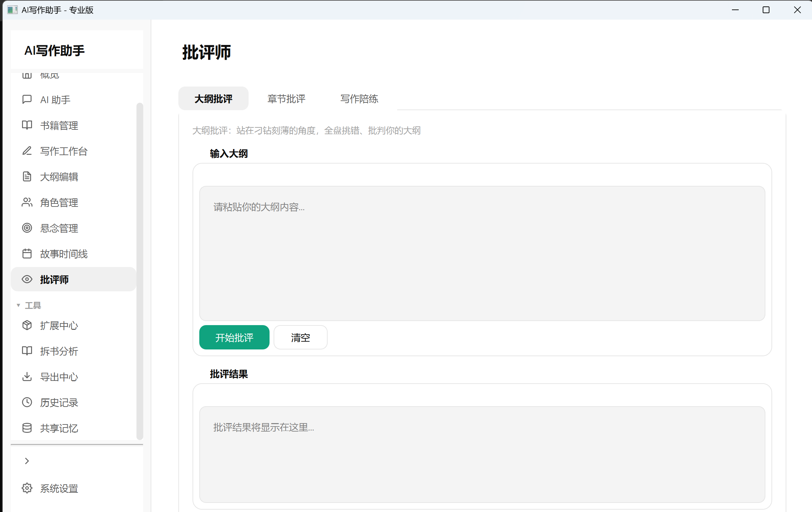Click the 大纲编辑 document icon
The height and width of the screenshot is (512, 812).
click(27, 176)
